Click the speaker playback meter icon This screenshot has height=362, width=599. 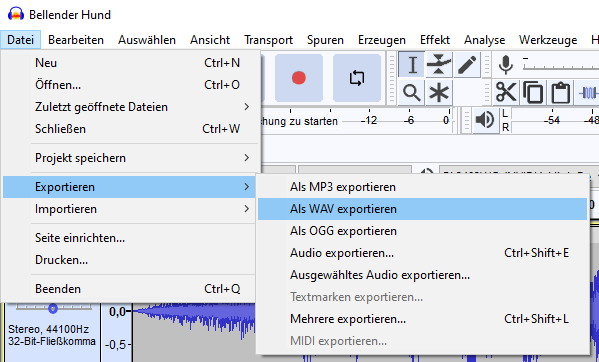click(485, 120)
